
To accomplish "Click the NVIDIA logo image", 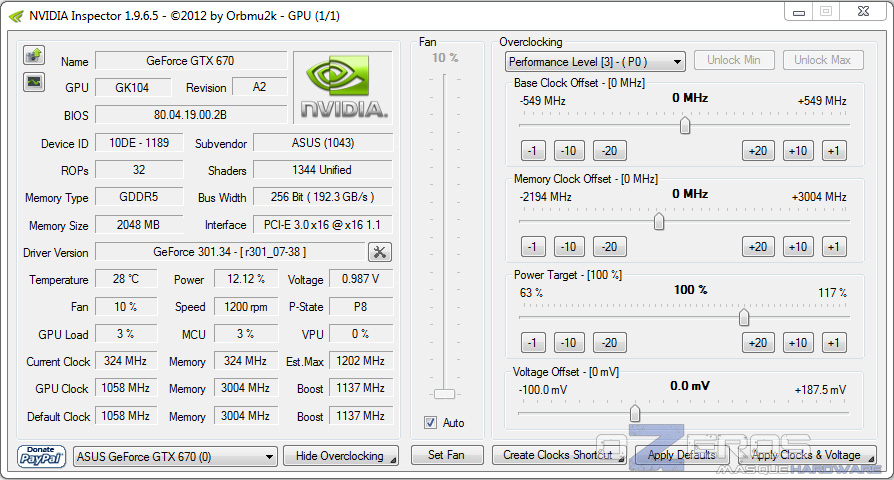I will tap(343, 87).
